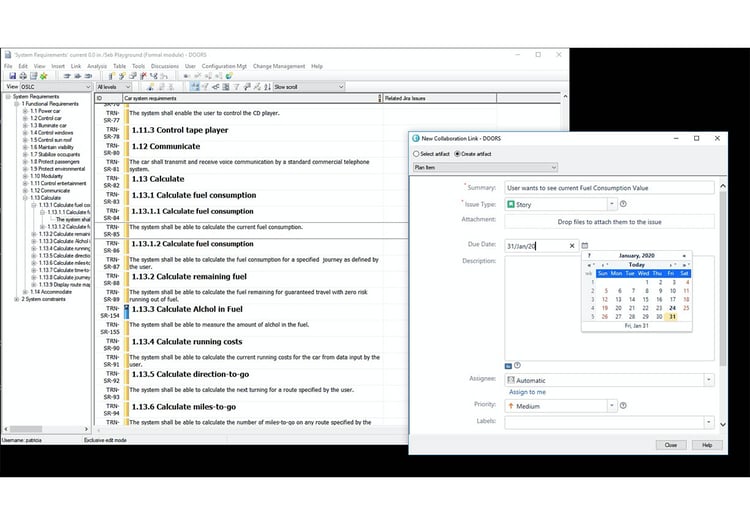Click the Related Jira Issues column header
The image size is (750, 525).
[x=439, y=98]
